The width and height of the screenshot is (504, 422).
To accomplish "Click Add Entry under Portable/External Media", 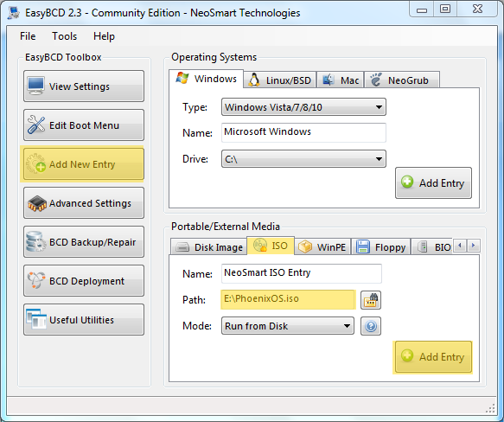I will pyautogui.click(x=433, y=356).
